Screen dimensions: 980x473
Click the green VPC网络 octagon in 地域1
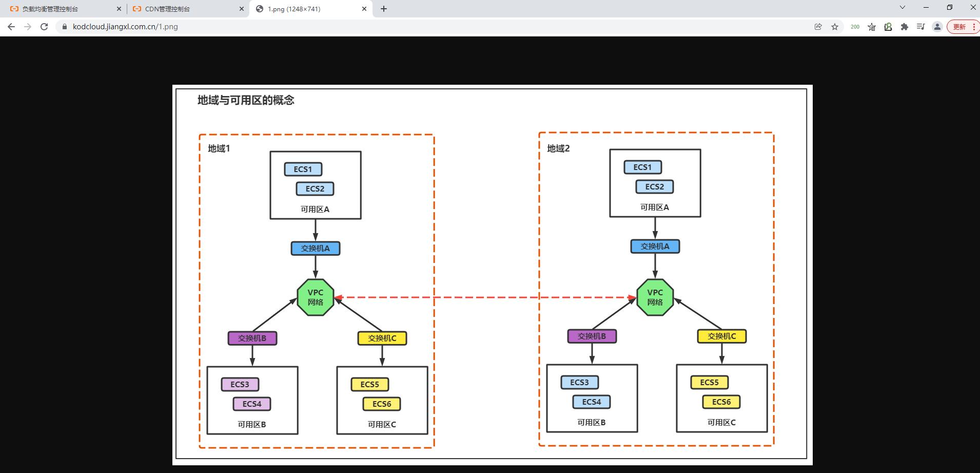click(x=316, y=297)
